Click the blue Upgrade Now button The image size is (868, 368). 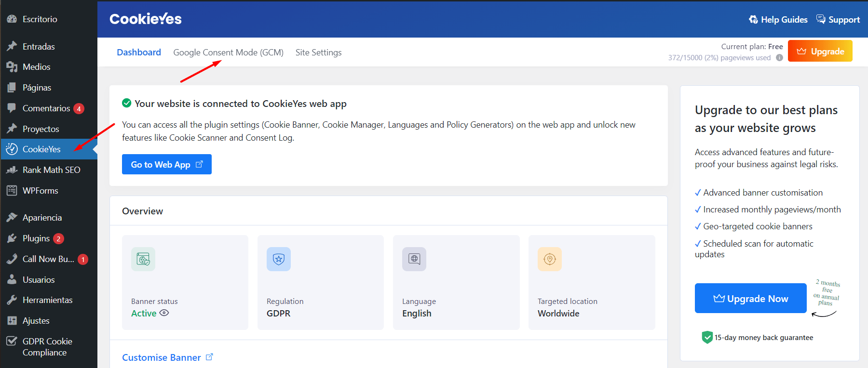click(750, 298)
